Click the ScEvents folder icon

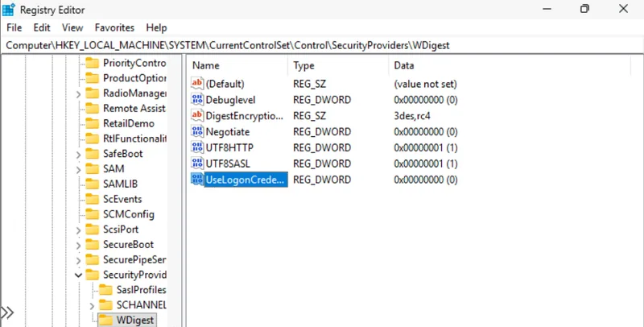coord(93,199)
